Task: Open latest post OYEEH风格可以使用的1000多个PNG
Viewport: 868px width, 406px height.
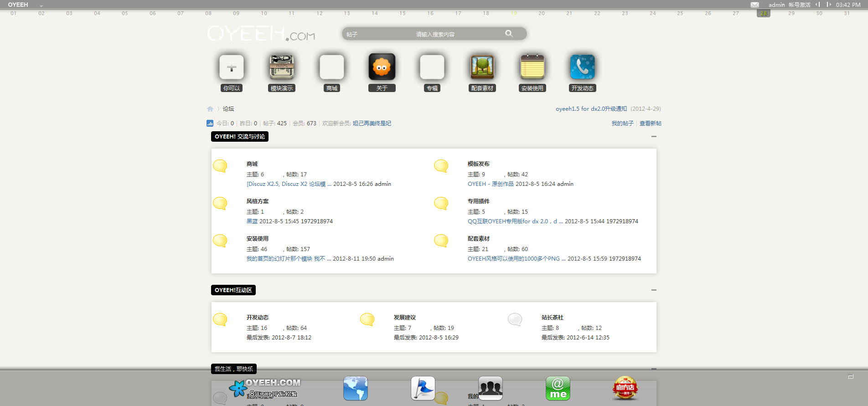Action: pyautogui.click(x=516, y=259)
